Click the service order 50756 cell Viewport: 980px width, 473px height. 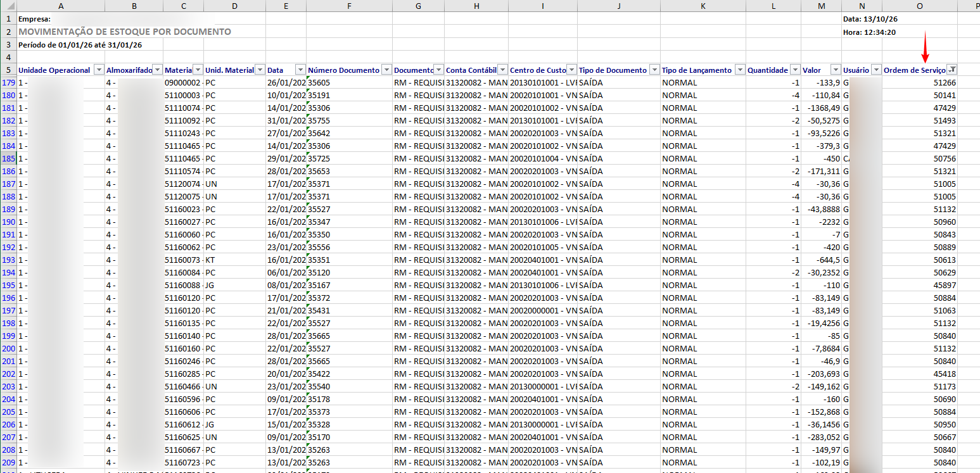coord(920,159)
